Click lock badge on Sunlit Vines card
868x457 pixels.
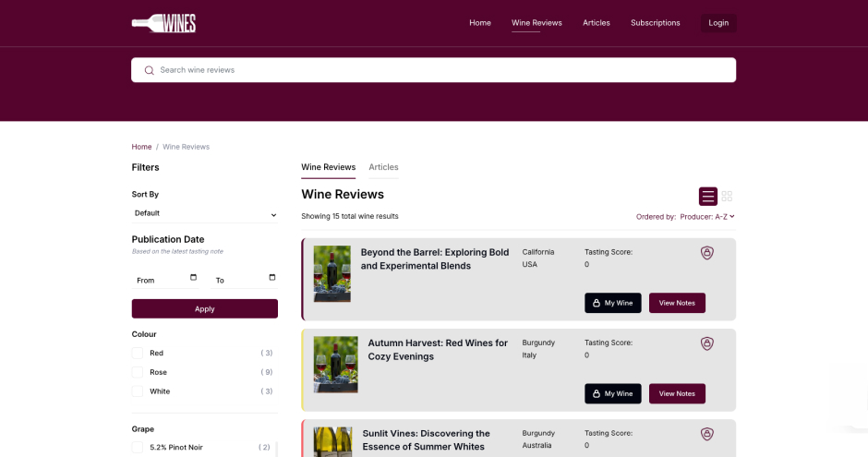pos(707,434)
